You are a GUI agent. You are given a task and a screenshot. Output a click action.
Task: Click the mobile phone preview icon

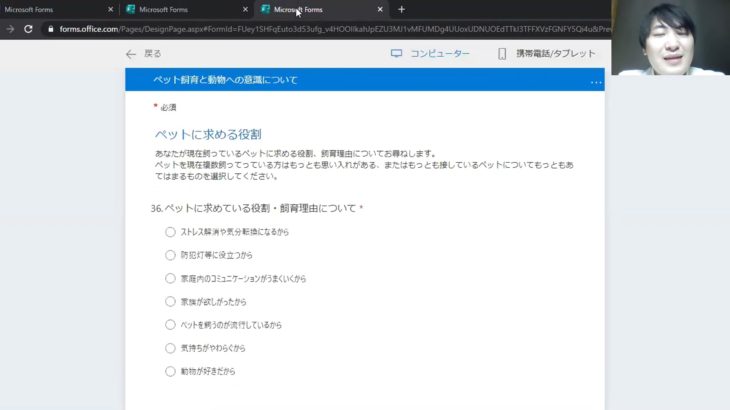coord(502,54)
